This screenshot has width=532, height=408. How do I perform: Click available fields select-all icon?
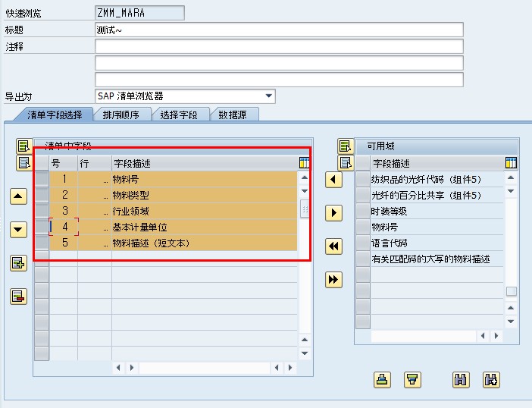point(346,146)
